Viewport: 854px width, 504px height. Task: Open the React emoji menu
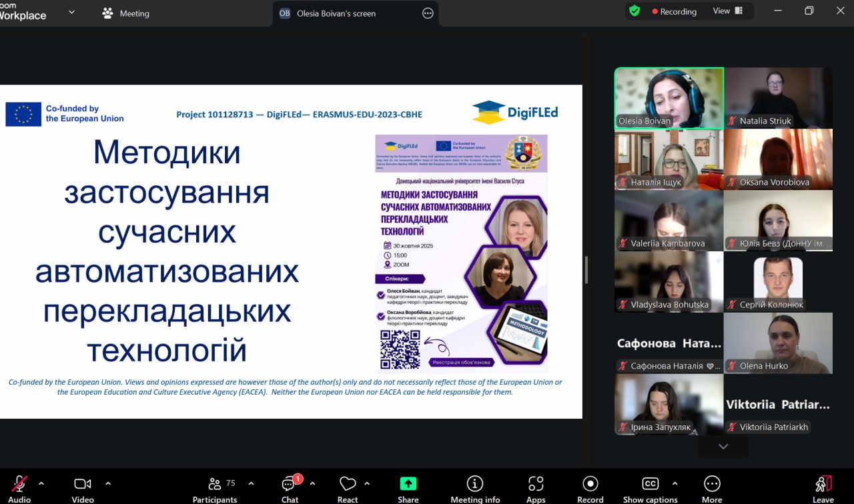tap(348, 489)
